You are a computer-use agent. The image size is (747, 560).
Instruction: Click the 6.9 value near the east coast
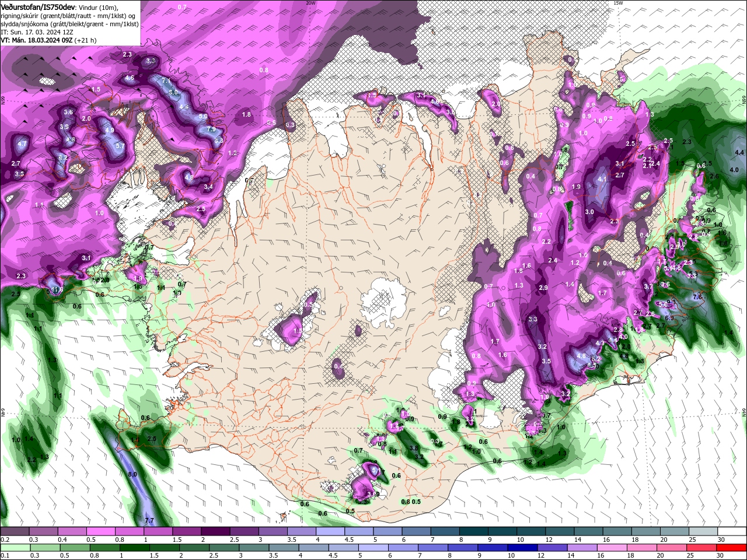click(x=669, y=318)
